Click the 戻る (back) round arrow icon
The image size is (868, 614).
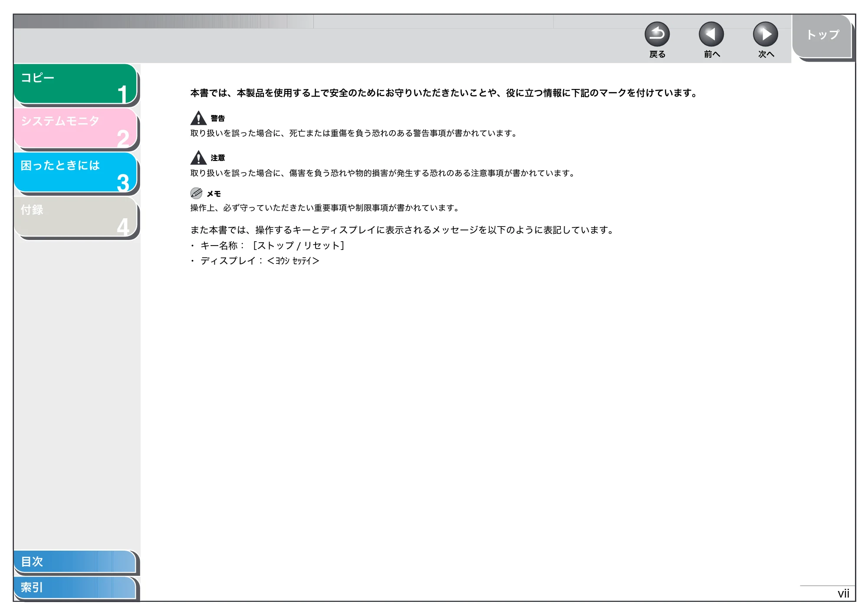(x=657, y=34)
